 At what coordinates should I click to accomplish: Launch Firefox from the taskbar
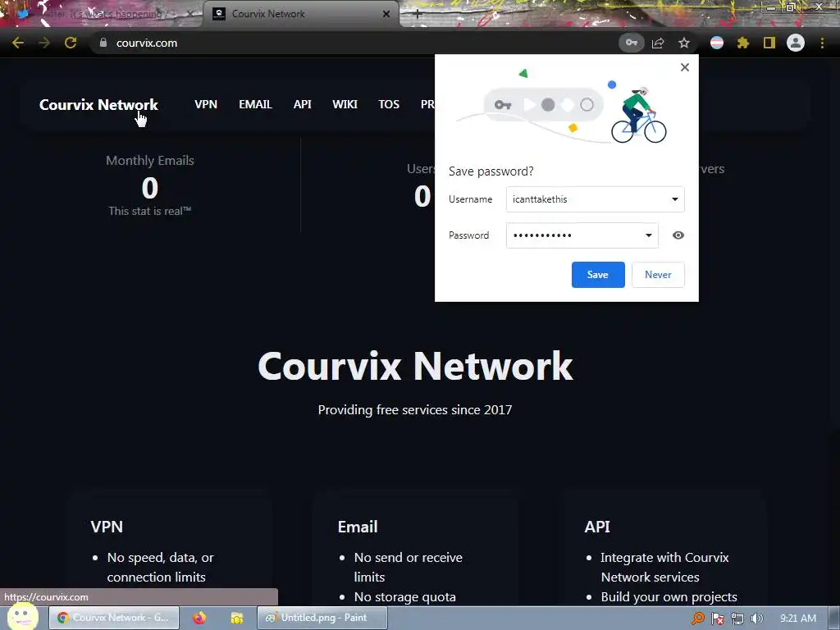pos(199,618)
